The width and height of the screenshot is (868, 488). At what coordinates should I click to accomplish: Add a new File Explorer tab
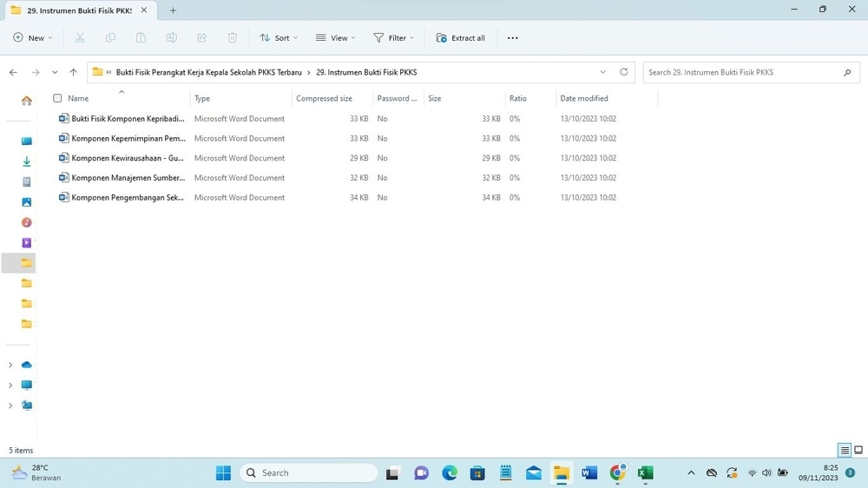pos(173,10)
